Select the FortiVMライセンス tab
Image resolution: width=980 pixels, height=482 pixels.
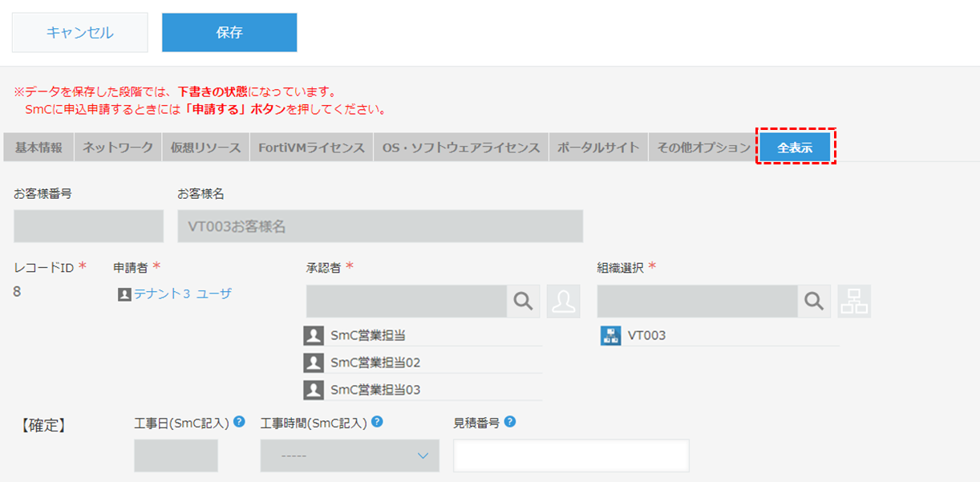[x=311, y=148]
